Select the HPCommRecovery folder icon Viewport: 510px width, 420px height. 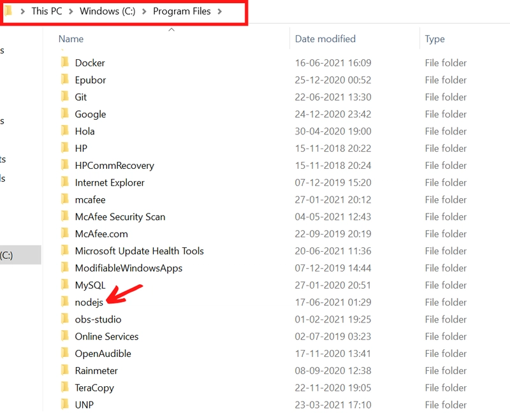(x=65, y=165)
